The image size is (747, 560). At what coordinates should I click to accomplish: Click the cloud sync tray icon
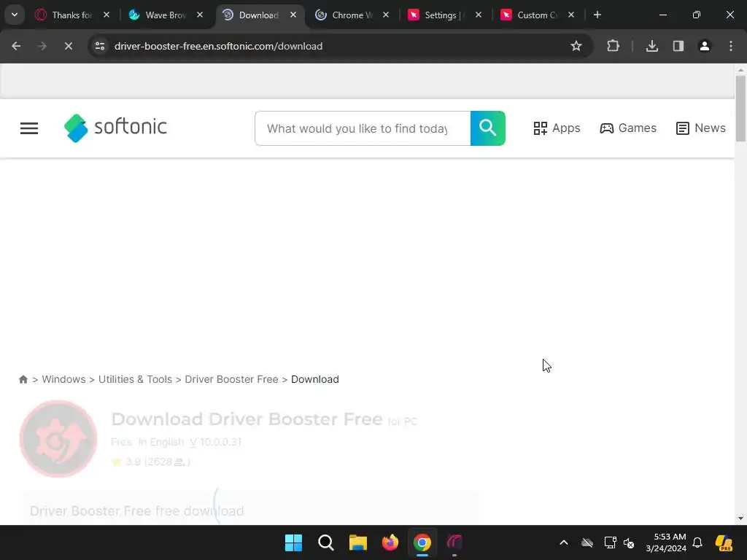[587, 542]
